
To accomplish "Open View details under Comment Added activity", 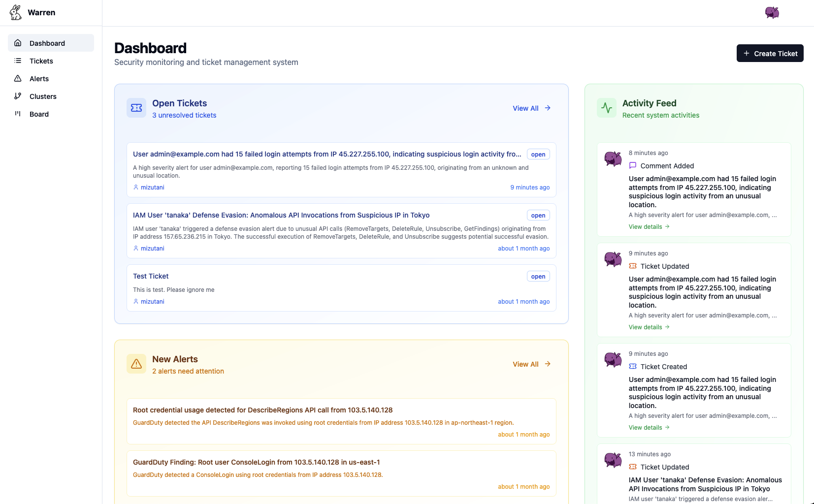I will 646,226.
